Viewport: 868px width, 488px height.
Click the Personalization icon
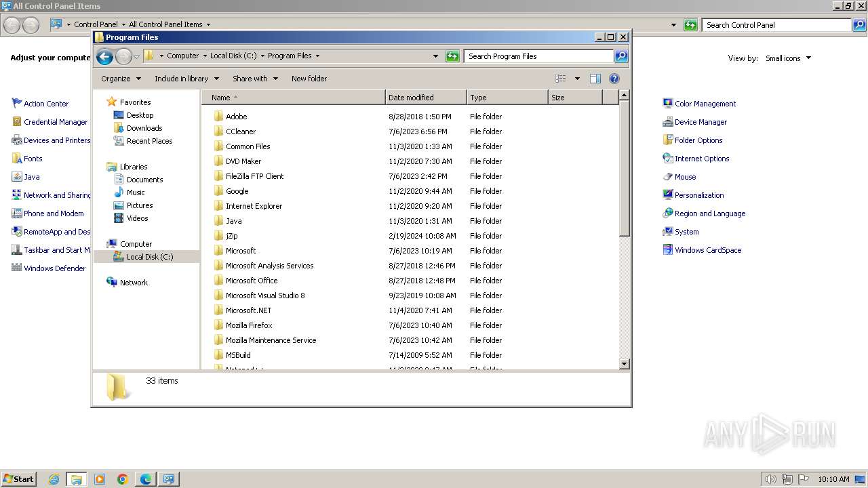coord(668,195)
